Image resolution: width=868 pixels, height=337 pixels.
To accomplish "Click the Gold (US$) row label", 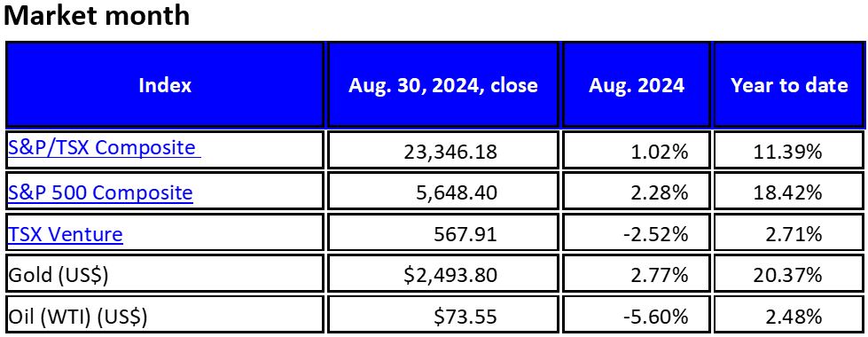I will pyautogui.click(x=59, y=275).
